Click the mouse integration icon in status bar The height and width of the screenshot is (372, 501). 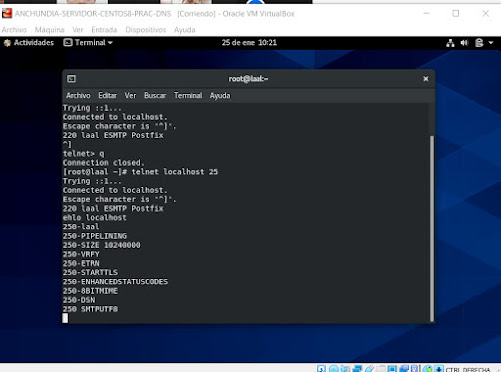click(428, 368)
